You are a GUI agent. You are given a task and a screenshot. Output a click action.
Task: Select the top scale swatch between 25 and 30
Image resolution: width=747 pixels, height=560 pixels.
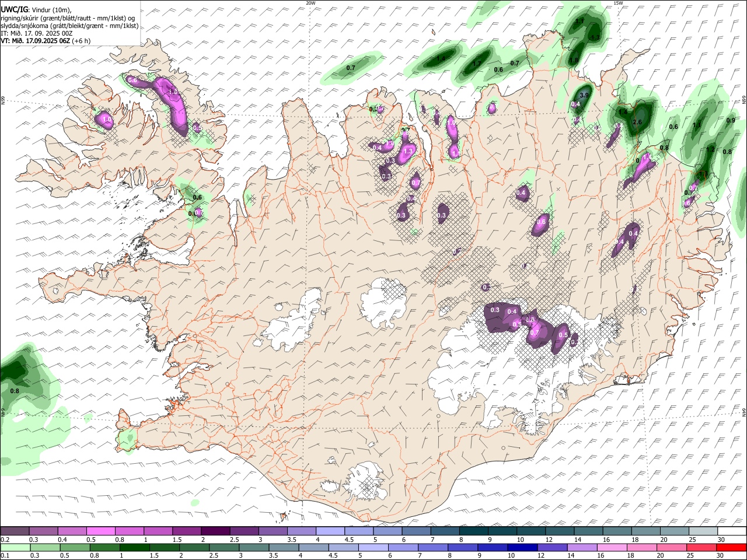pyautogui.click(x=703, y=531)
